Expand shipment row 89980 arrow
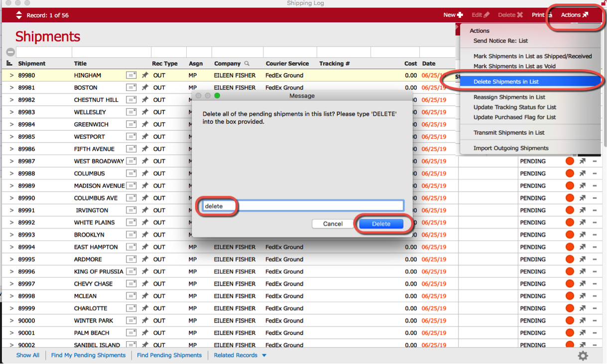Viewport: 607px width, 364px height. click(11, 76)
